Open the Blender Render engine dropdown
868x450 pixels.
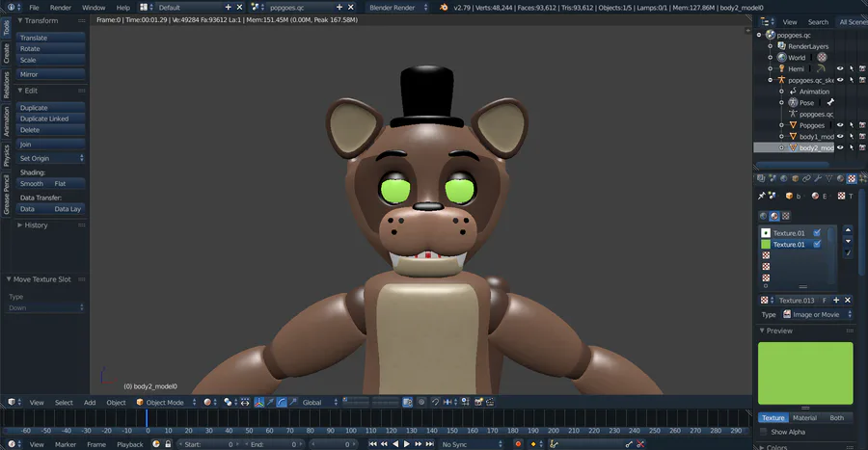(x=397, y=8)
